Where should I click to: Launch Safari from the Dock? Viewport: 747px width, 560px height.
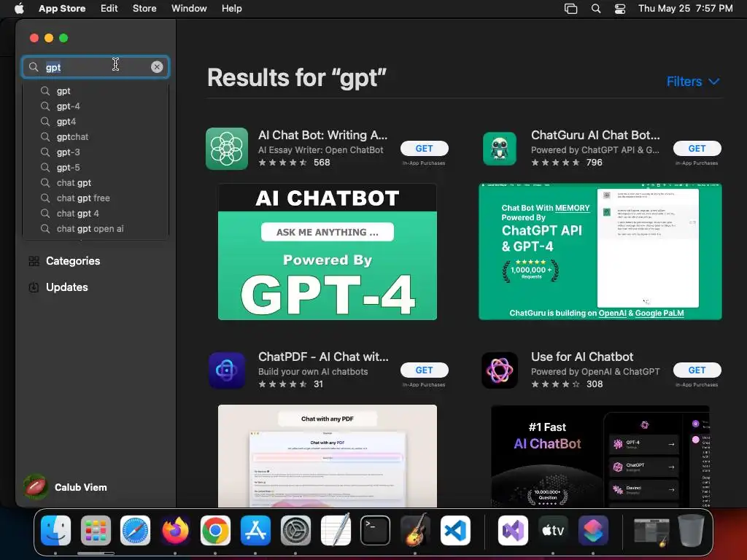[135, 531]
